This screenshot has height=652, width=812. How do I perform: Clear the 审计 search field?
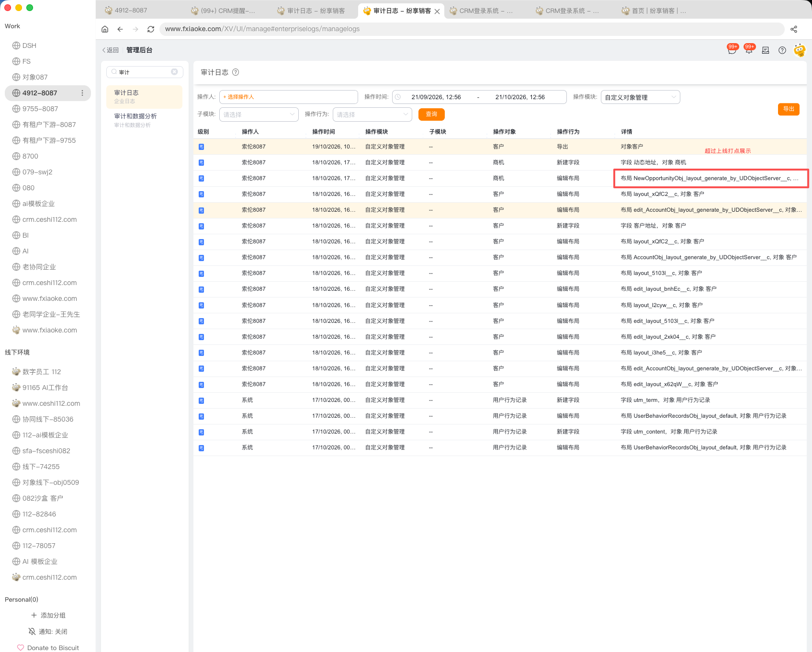[174, 72]
